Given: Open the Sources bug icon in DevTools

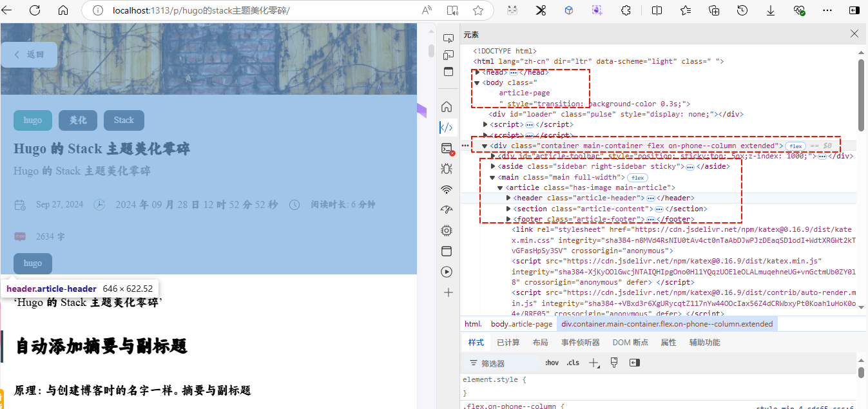Looking at the screenshot, I should [x=447, y=169].
